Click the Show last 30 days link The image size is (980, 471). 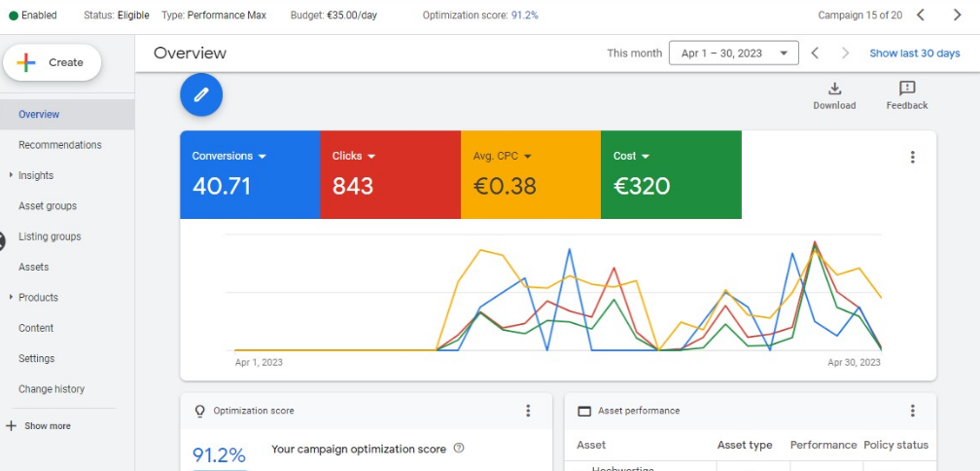click(914, 54)
